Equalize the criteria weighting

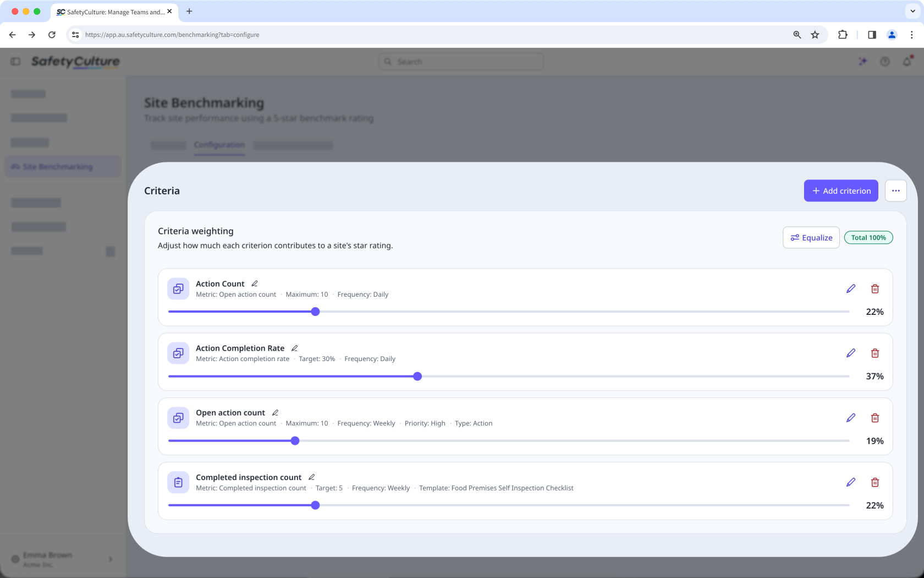tap(811, 237)
